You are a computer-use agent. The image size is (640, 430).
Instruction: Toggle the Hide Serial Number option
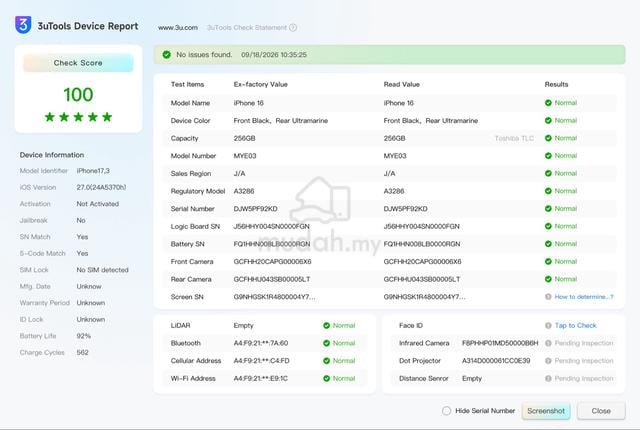pyautogui.click(x=447, y=411)
